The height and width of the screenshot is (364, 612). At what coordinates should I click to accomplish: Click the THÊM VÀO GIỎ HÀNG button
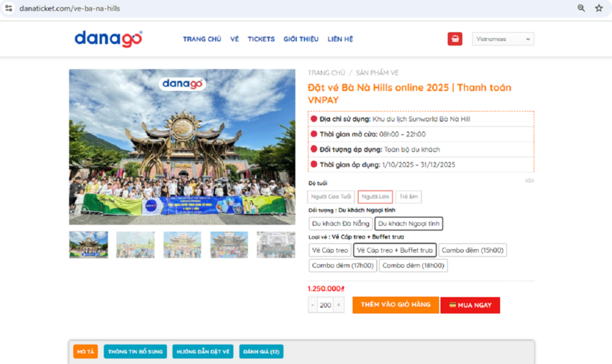click(396, 305)
